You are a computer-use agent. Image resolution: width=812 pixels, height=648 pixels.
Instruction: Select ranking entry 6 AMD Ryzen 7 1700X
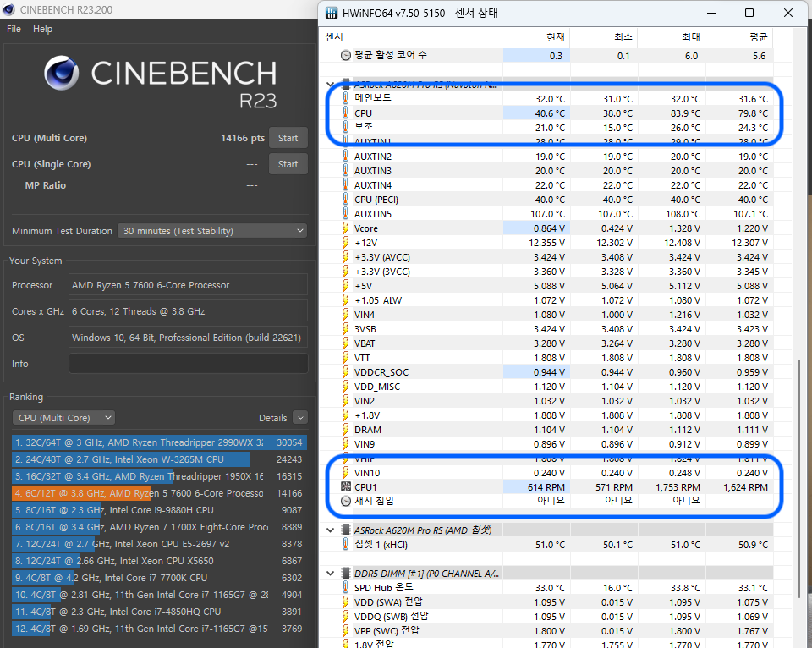tap(159, 527)
